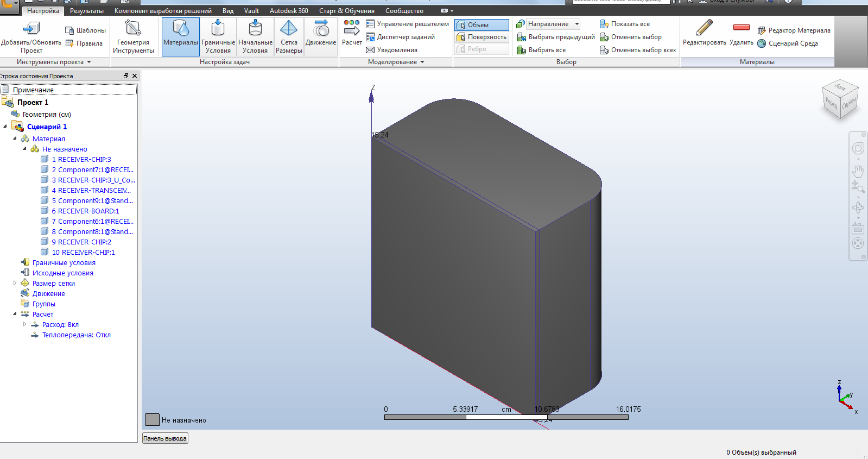Launch the Расчет solve icon
The width and height of the screenshot is (868, 459).
click(x=352, y=28)
